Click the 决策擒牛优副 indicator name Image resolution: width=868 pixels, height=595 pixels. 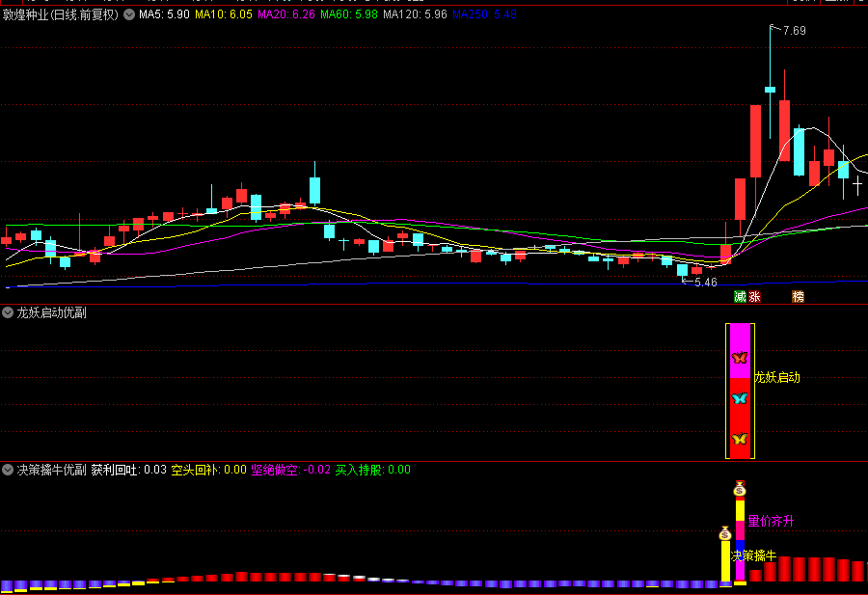point(51,470)
